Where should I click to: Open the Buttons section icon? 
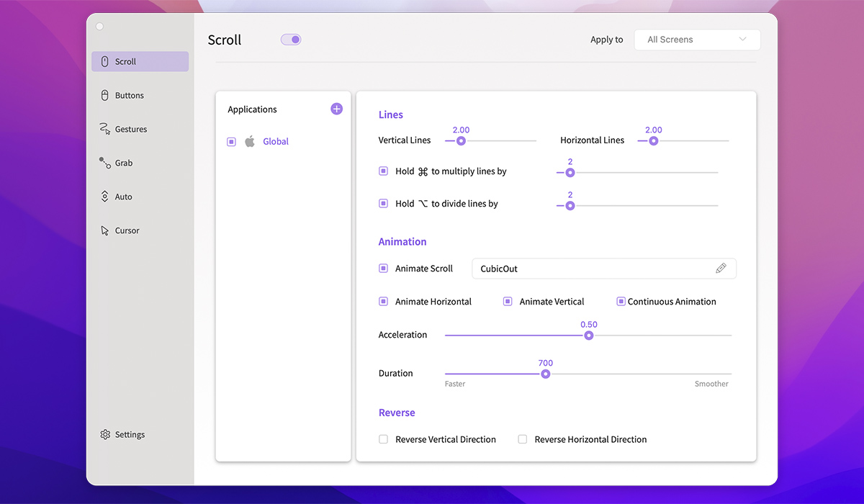click(x=105, y=96)
